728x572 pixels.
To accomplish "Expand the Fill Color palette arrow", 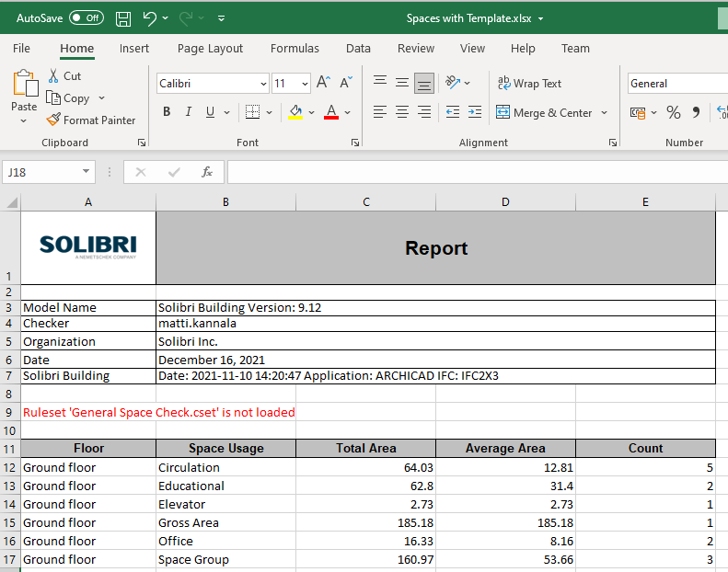I will (311, 112).
